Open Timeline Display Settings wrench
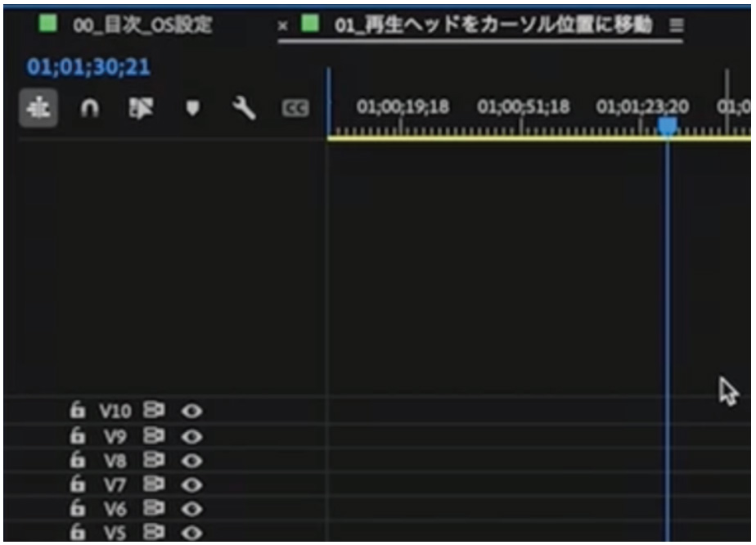Viewport: 756px width, 545px height. [x=244, y=109]
